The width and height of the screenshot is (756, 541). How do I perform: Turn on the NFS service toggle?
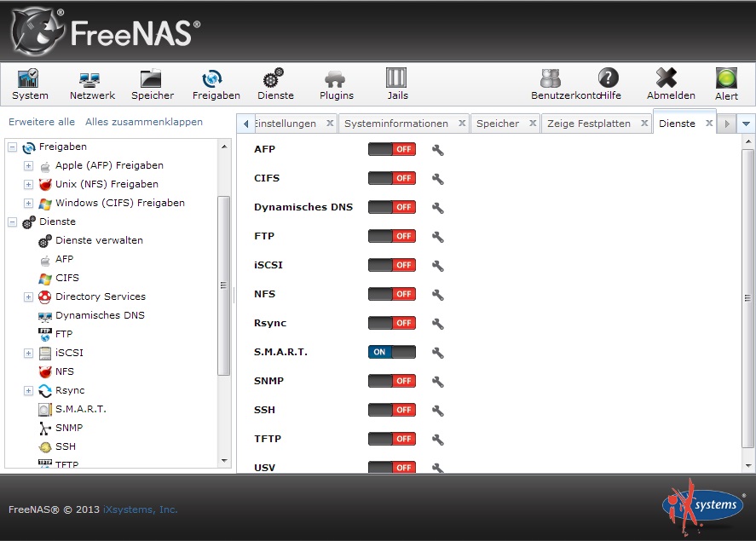(392, 294)
